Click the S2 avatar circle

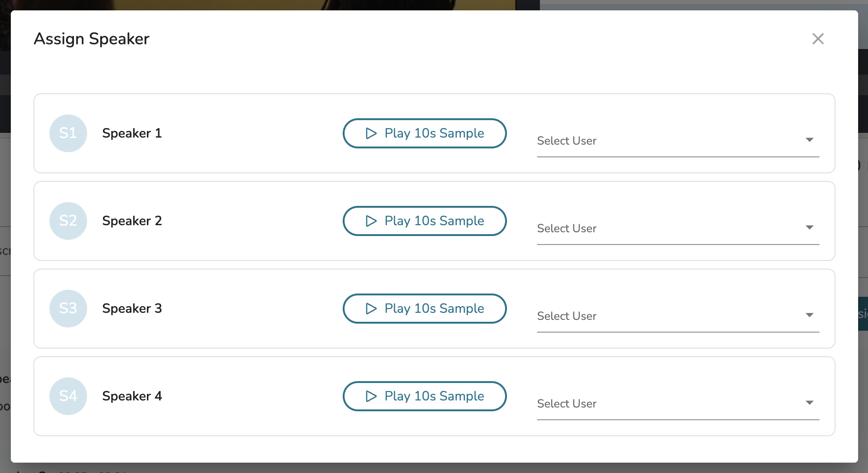point(68,221)
